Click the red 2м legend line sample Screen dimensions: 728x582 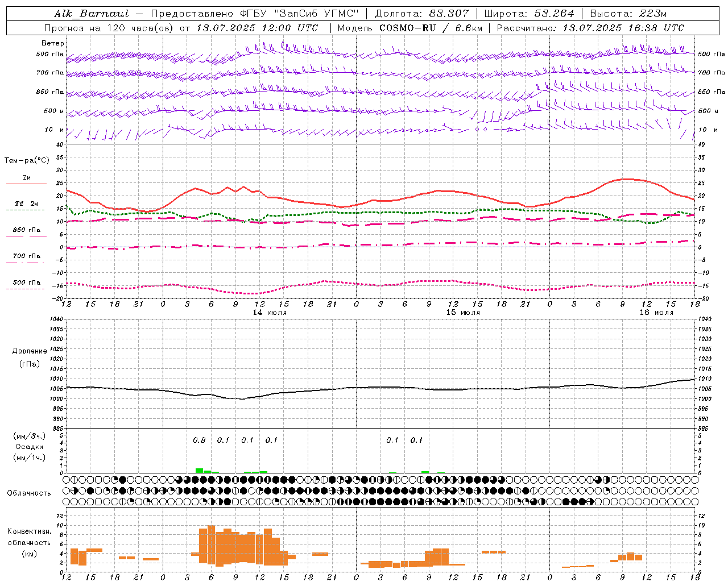pos(26,184)
